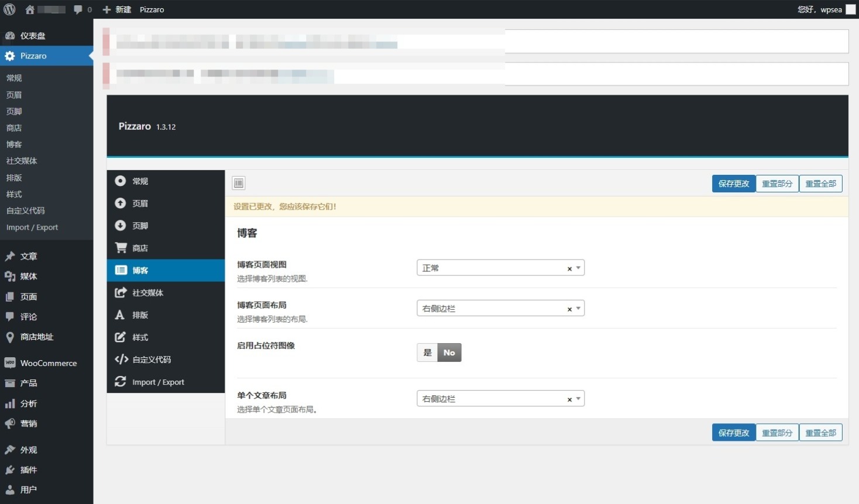
Task: Open the 页脚 submenu item in left sidebar
Action: [x=14, y=111]
